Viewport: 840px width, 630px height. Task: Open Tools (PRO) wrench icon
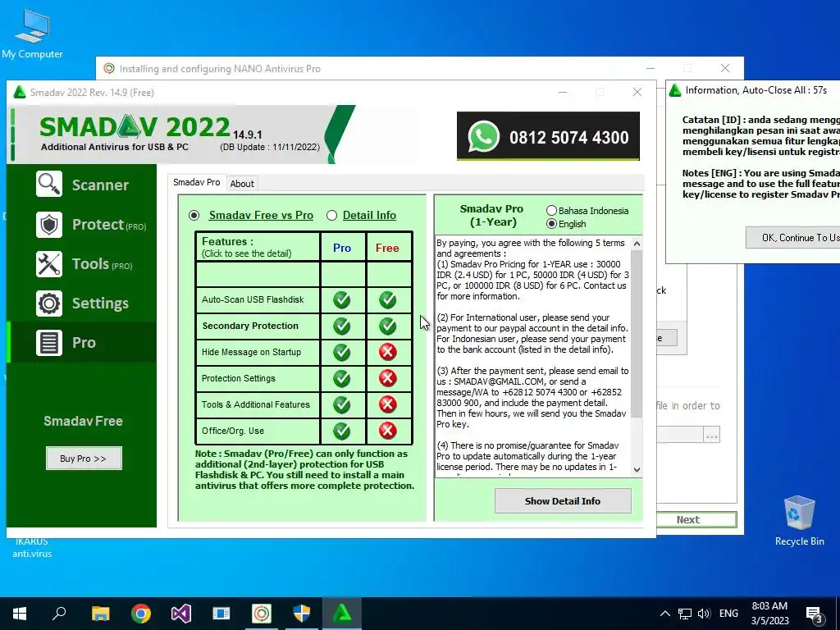tap(49, 263)
